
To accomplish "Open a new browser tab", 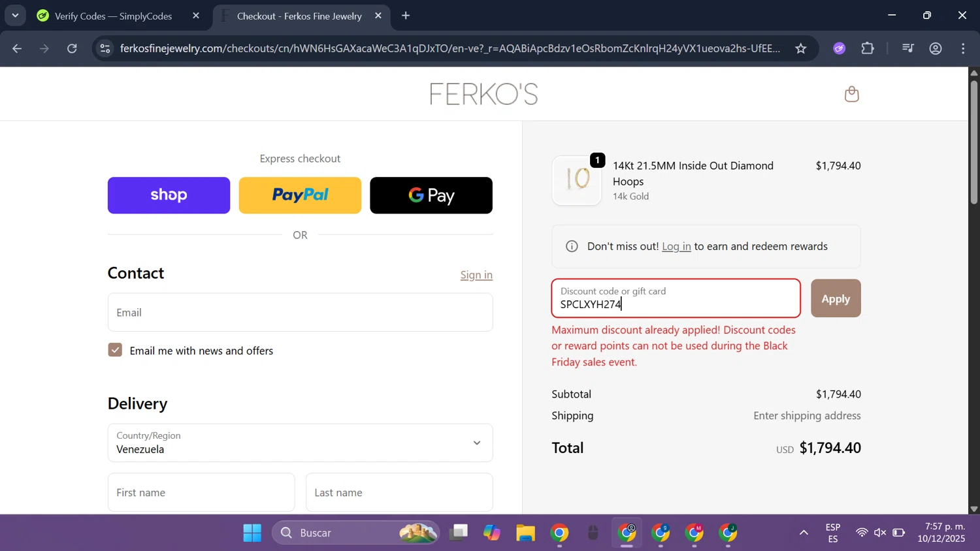I will 406,16.
